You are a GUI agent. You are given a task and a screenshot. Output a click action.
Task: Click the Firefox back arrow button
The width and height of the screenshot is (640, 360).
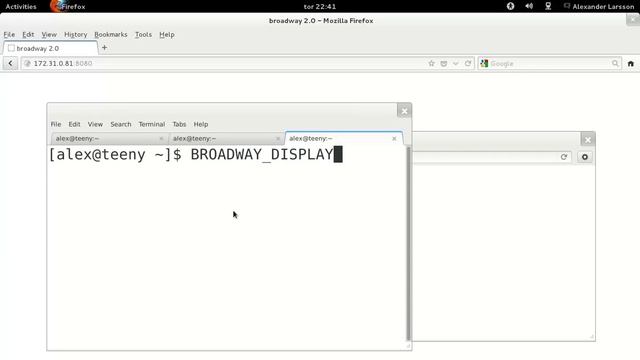pyautogui.click(x=10, y=63)
